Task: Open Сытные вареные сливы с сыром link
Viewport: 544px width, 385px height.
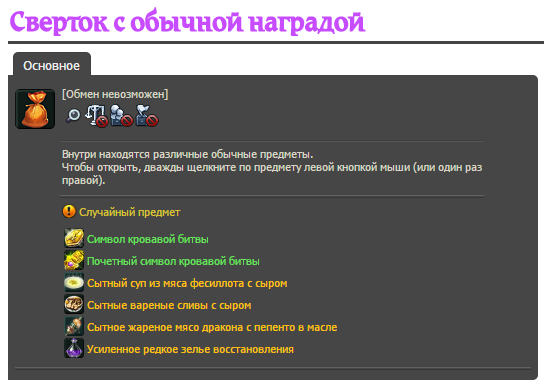Action: 169,305
